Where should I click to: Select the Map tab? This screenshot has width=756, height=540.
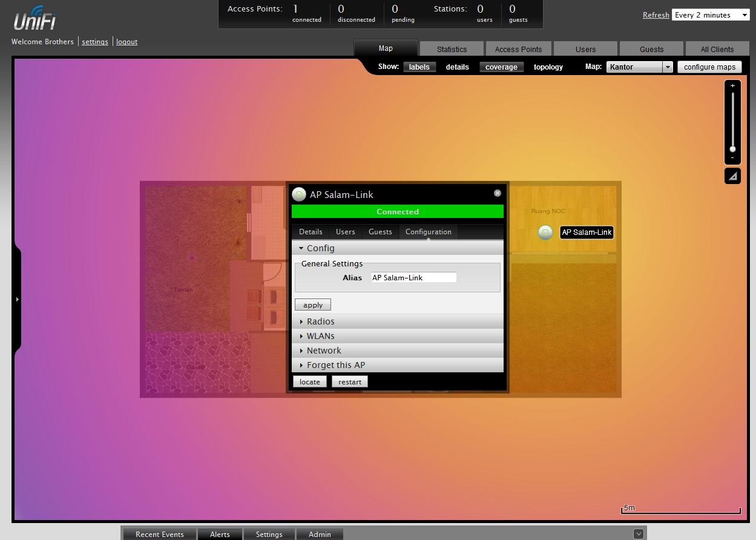point(386,48)
